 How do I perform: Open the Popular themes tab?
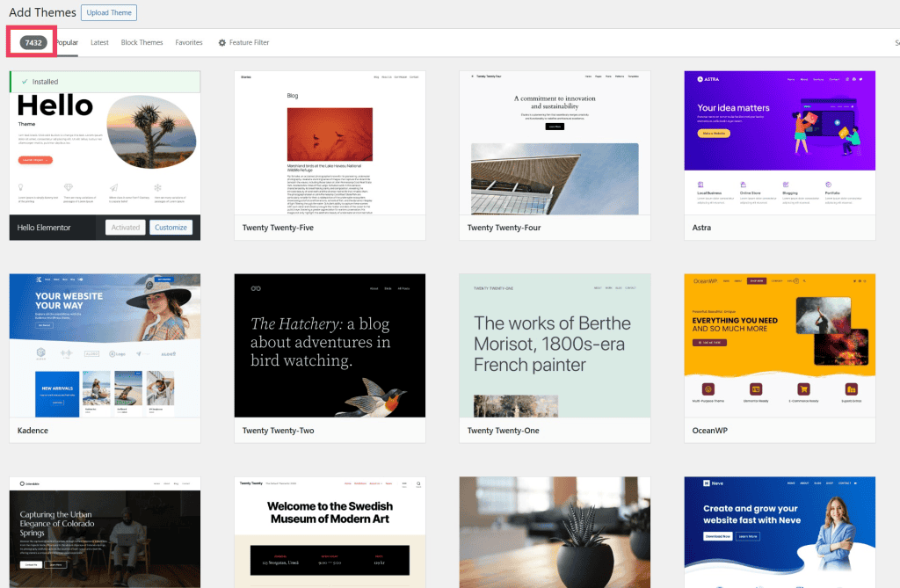(x=67, y=42)
